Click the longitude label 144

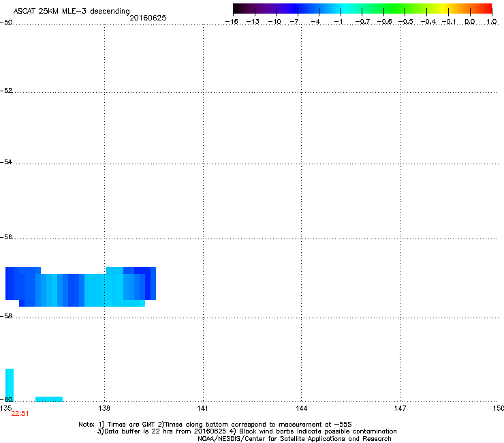[x=301, y=408]
